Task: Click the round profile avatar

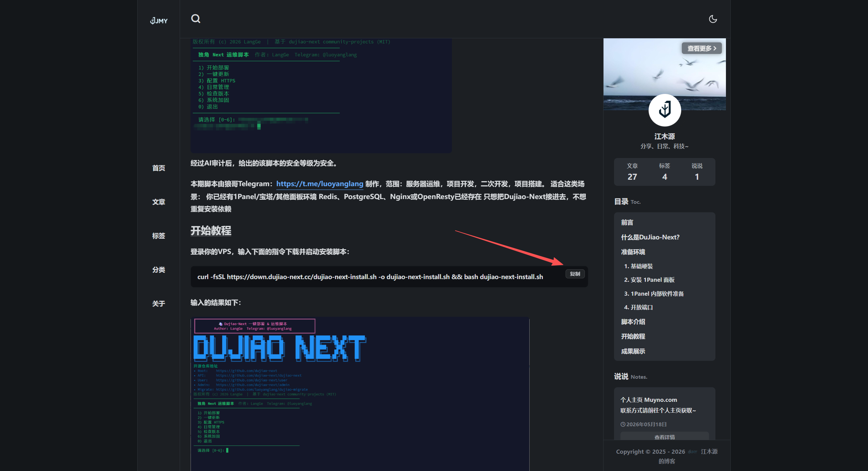Action: pos(665,110)
